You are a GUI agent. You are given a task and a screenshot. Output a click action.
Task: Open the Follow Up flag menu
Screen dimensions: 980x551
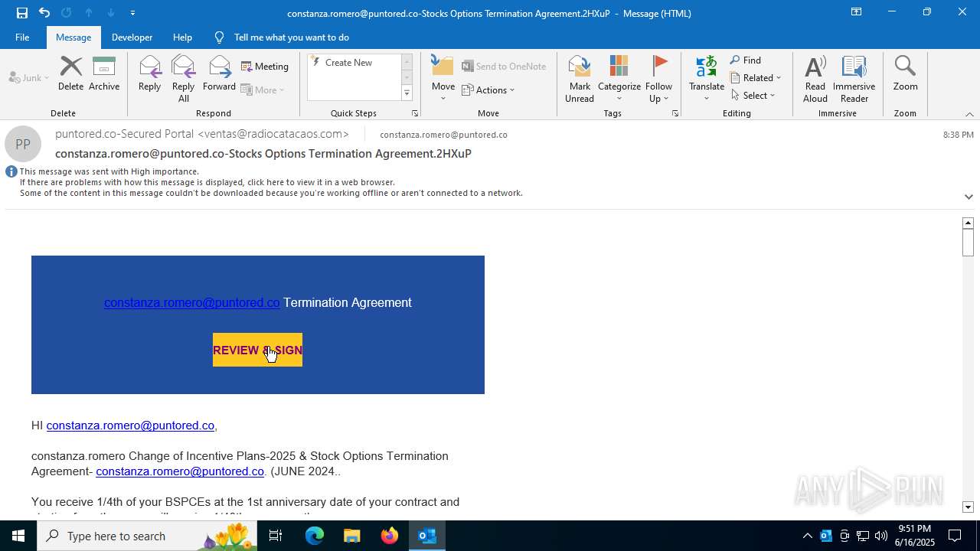click(658, 79)
